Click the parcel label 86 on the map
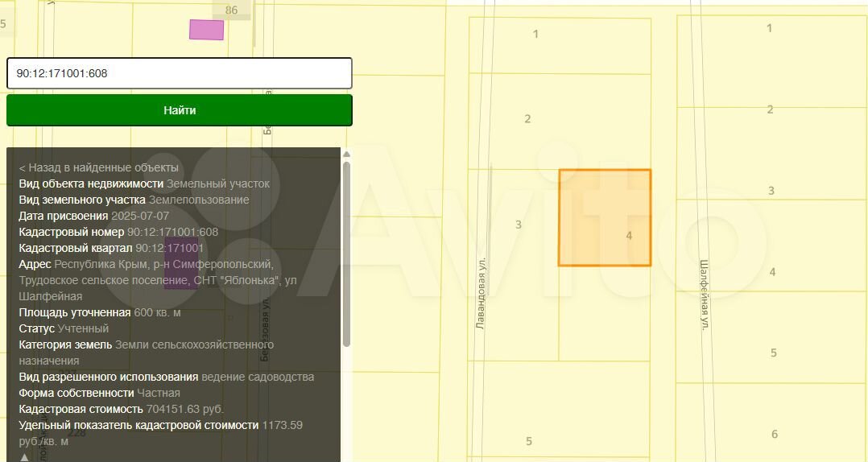 [231, 10]
